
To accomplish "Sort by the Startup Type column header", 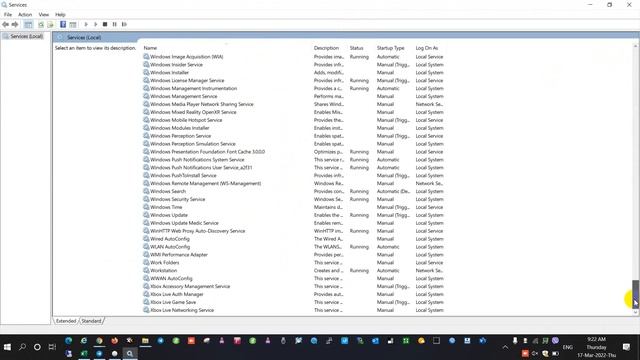I will (390, 48).
